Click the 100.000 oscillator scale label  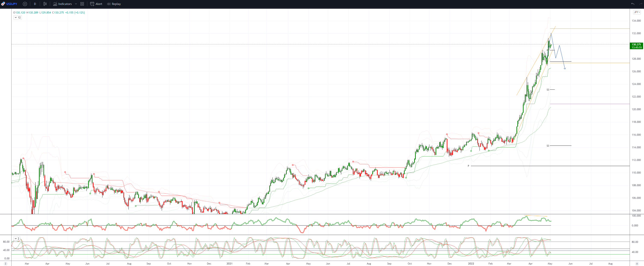pos(636,215)
